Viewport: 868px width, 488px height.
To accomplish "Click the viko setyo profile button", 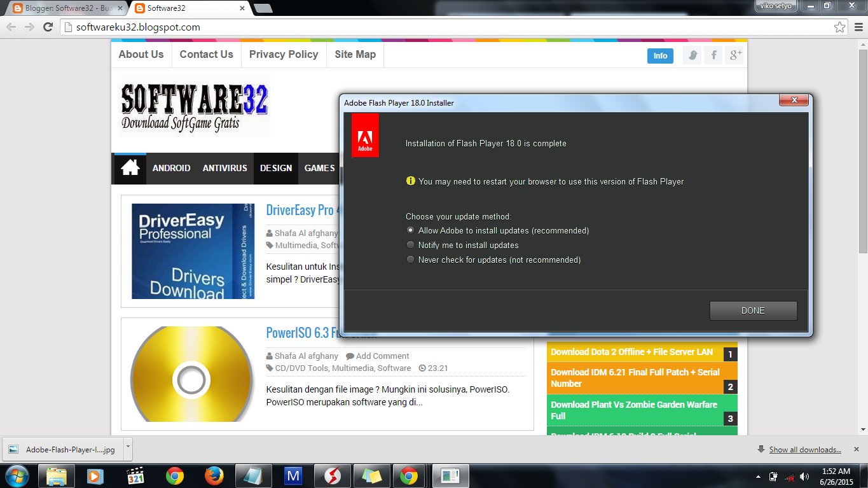I will [776, 6].
